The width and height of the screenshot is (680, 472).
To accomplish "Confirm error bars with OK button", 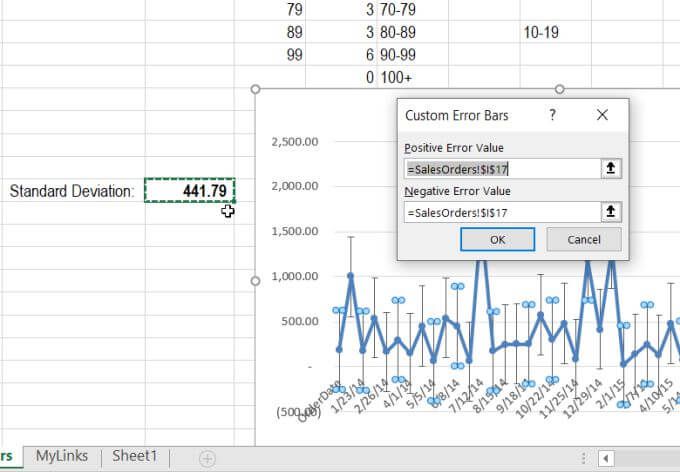I will point(497,239).
